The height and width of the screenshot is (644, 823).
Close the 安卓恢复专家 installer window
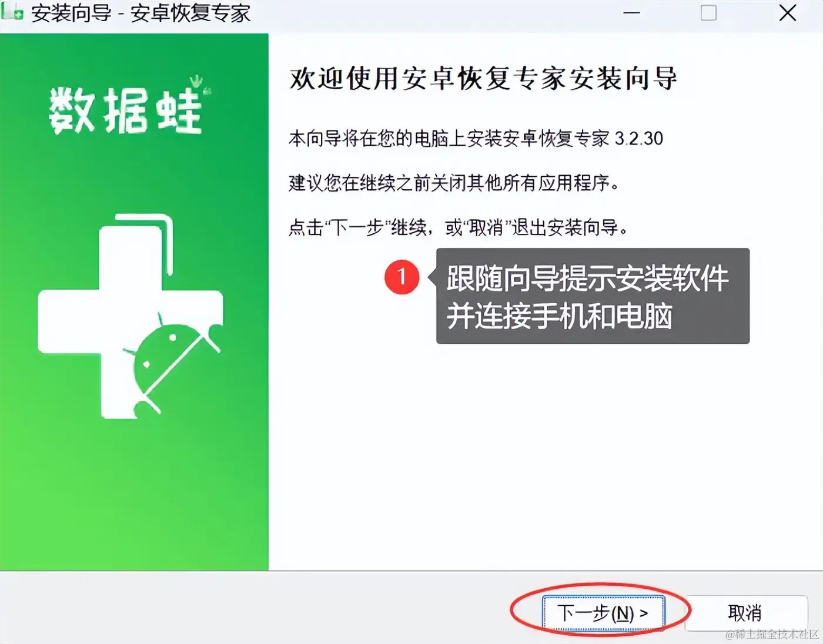coord(788,12)
